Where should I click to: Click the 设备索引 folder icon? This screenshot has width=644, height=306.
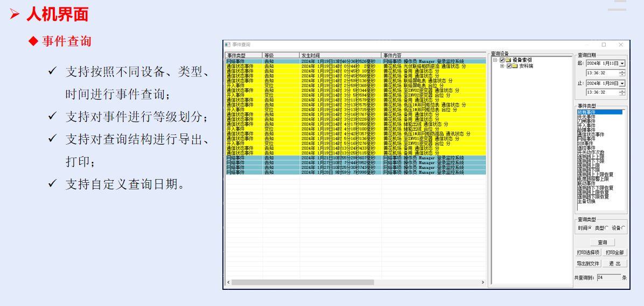tap(508, 60)
